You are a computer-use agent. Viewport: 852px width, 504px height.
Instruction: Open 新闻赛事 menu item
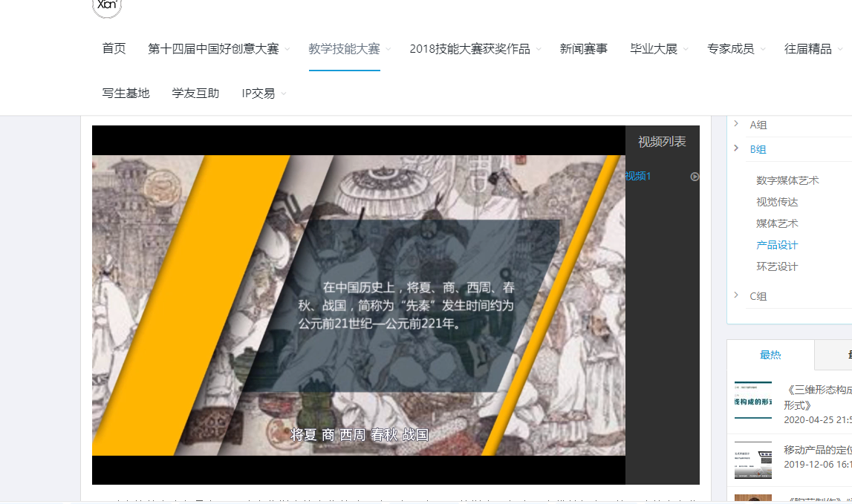[583, 49]
